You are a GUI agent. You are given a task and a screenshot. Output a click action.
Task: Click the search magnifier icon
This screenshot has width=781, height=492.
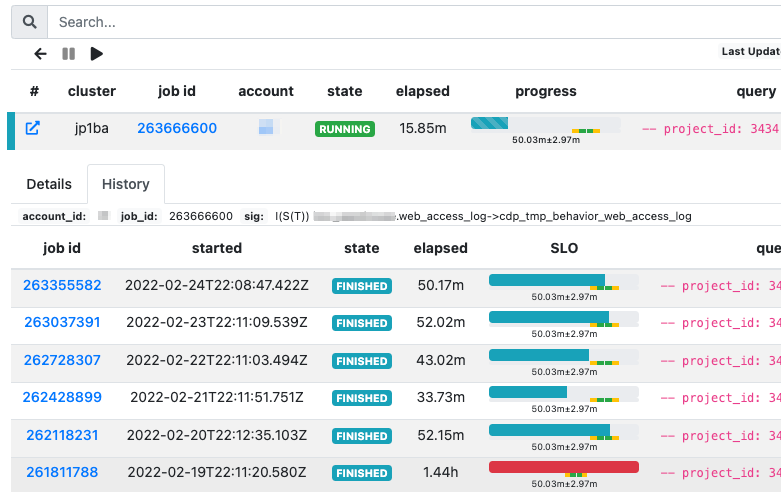[x=29, y=21]
